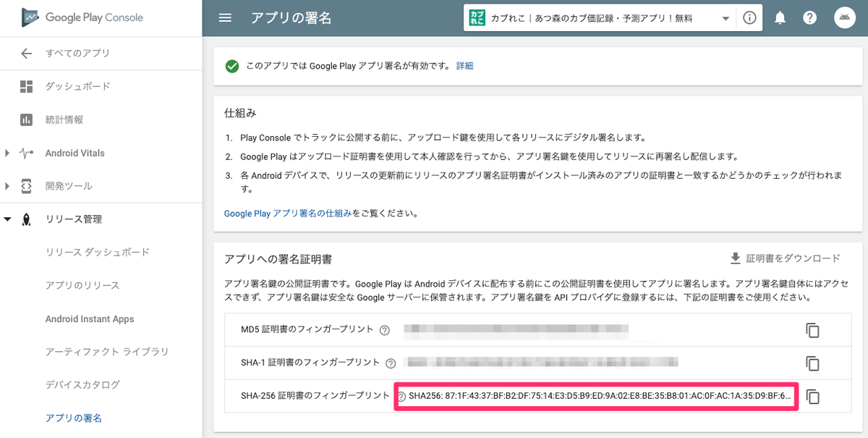
Task: Expand Android Vitals section
Action: pos(7,153)
